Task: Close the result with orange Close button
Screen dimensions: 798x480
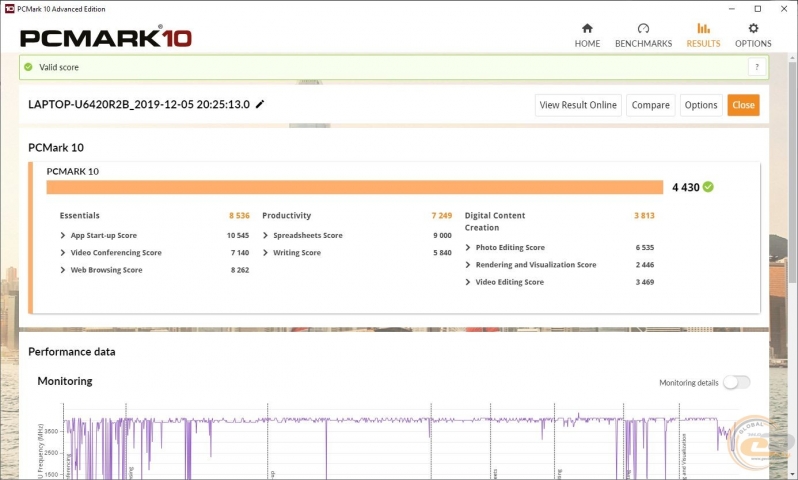Action: pos(743,105)
